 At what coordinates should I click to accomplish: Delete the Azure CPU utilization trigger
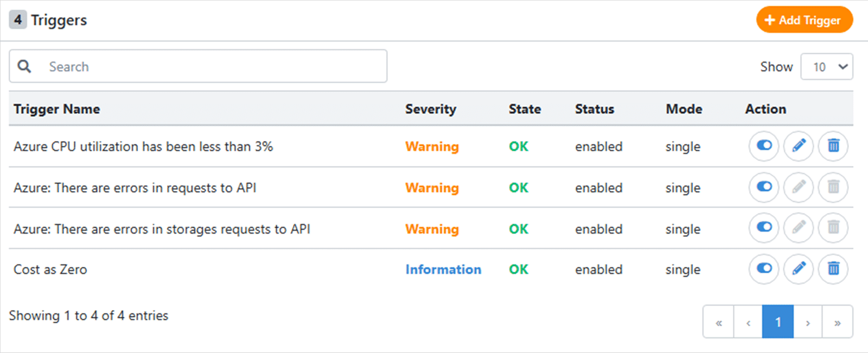pos(833,146)
